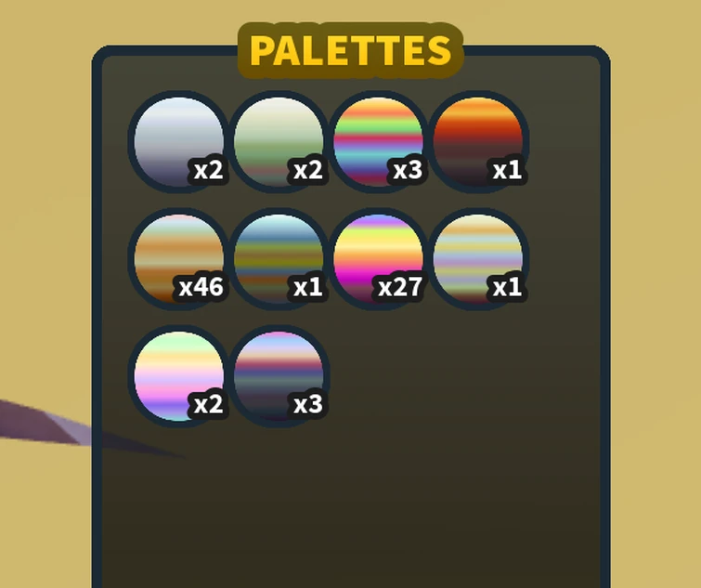The height and width of the screenshot is (588, 701).
Task: Choose the mint, pink and violet pastel palette
Action: coord(179,376)
